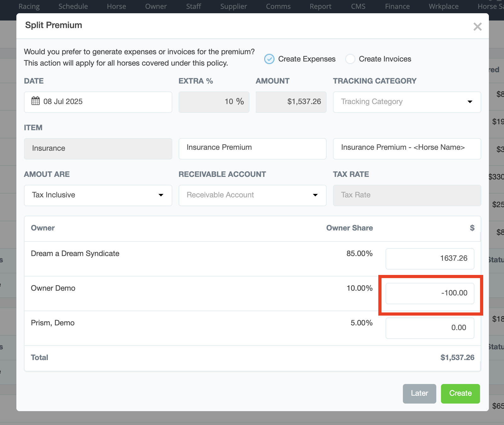504x425 pixels.
Task: Click the Insurance Premium item field
Action: [252, 148]
